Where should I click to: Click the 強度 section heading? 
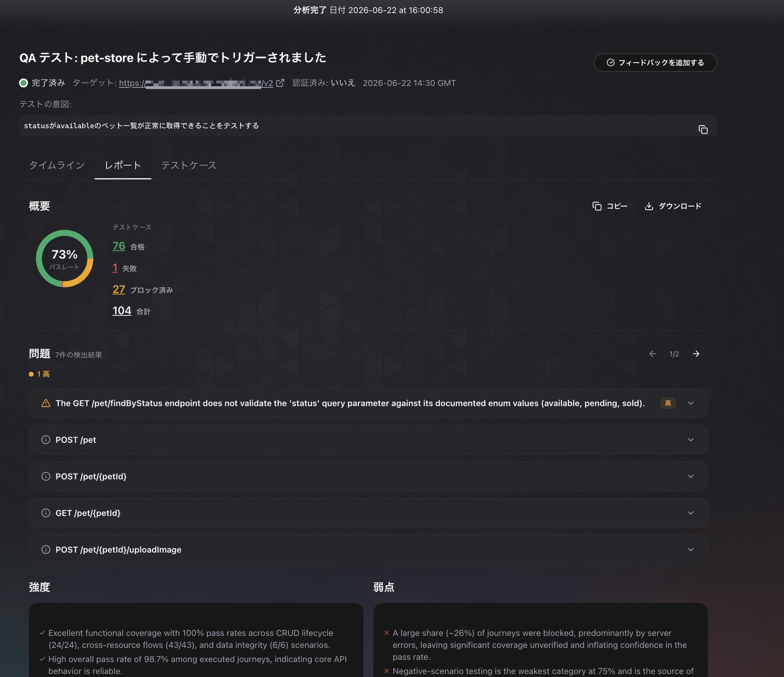tap(40, 587)
